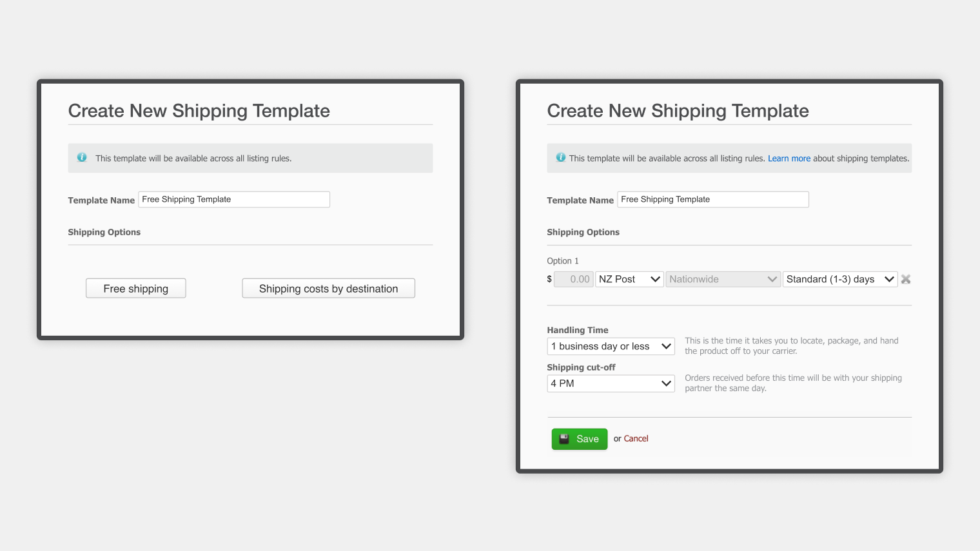The height and width of the screenshot is (551, 980).
Task: Expand the 4 PM shipping cut-off dropdown
Action: 611,383
